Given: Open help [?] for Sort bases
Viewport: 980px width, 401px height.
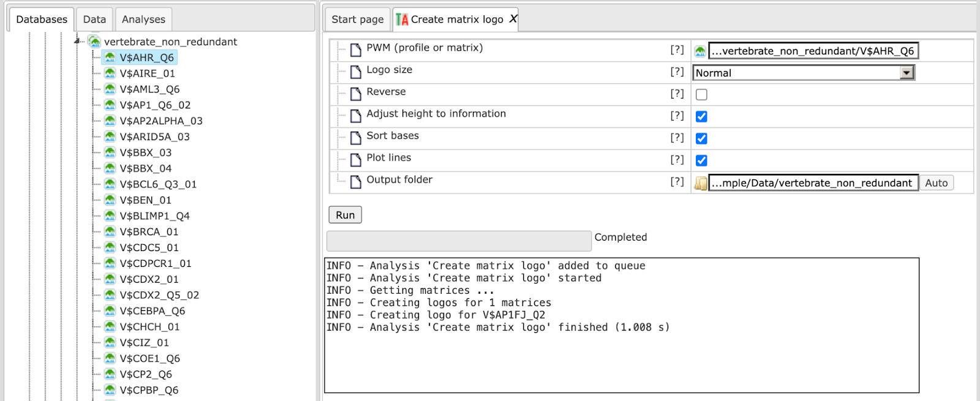Looking at the screenshot, I should point(677,138).
